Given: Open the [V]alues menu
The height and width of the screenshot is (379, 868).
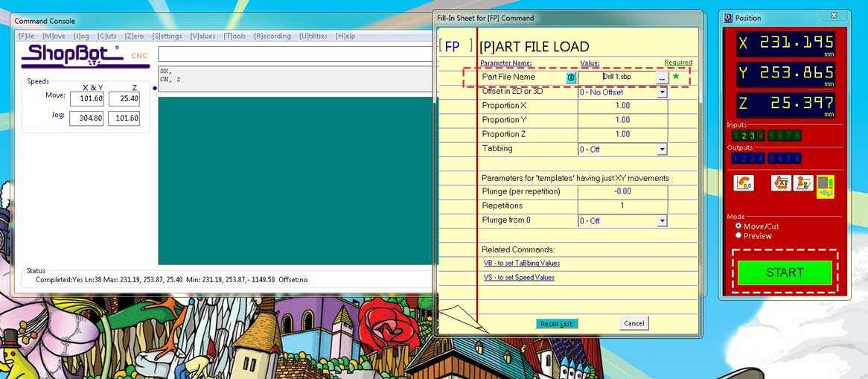Looking at the screenshot, I should (x=202, y=36).
